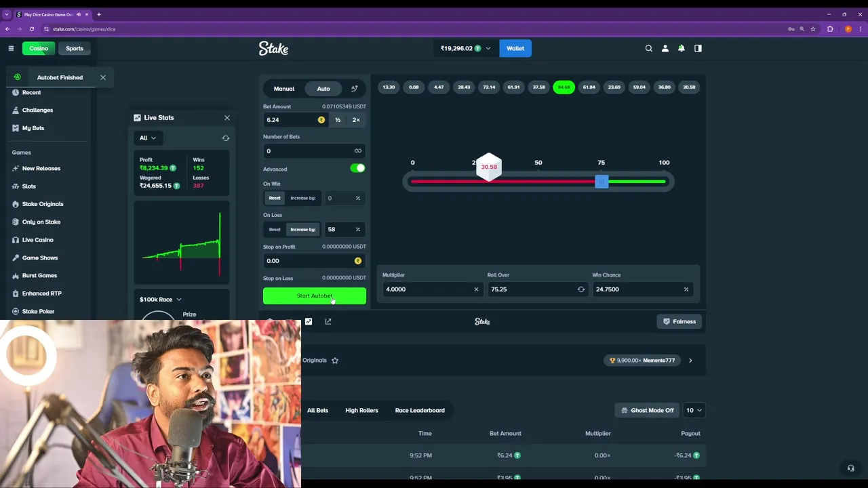
Task: Select On Win Reset option
Action: [275, 198]
